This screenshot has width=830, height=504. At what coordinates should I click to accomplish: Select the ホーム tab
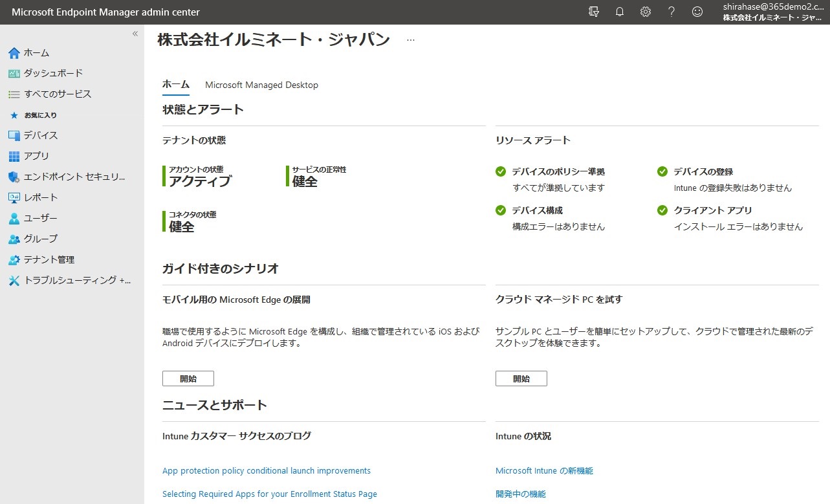pyautogui.click(x=176, y=85)
